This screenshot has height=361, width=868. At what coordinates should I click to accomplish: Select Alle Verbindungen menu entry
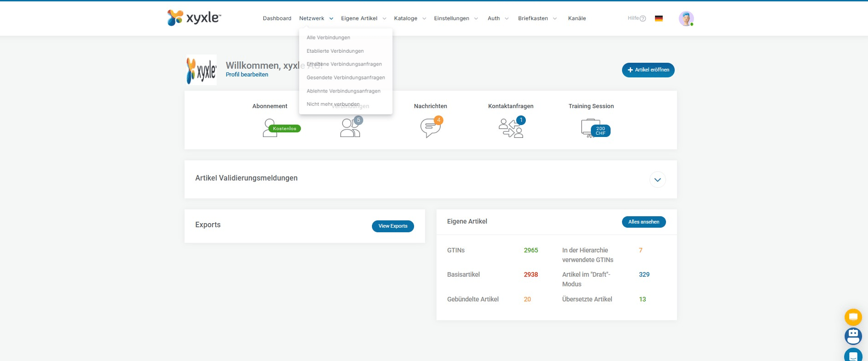coord(328,38)
